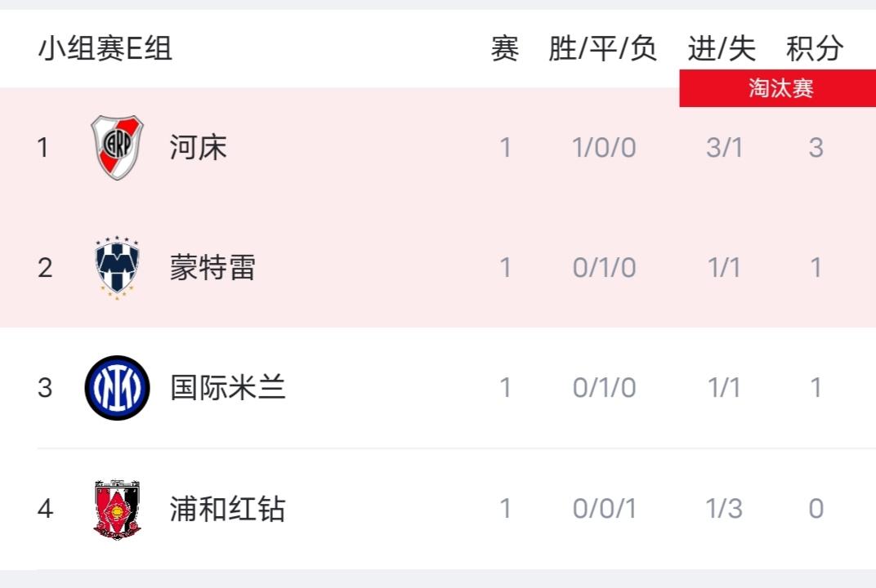Click the 赛 column header

505,48
